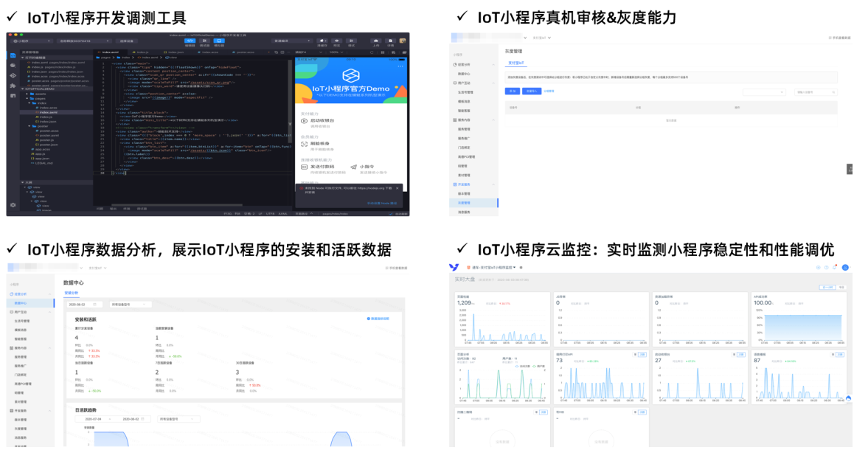Click the cloud monitor logo icon

coord(454,267)
